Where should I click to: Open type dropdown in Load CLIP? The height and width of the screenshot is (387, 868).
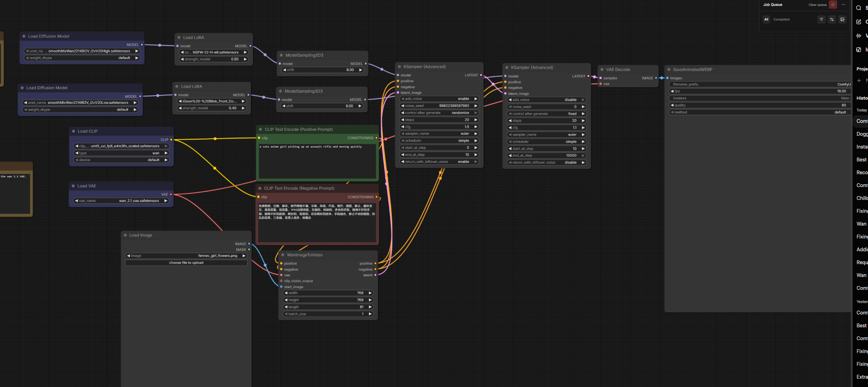click(x=121, y=153)
